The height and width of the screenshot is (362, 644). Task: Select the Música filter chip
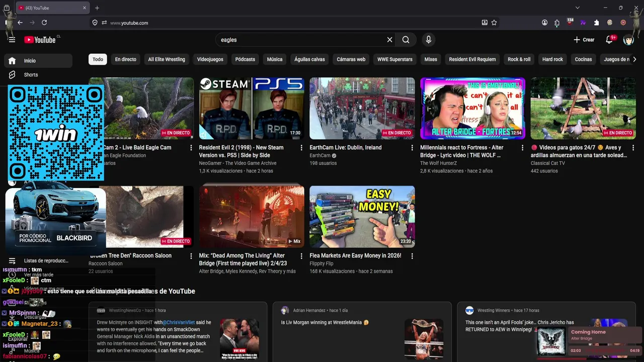pos(275,59)
